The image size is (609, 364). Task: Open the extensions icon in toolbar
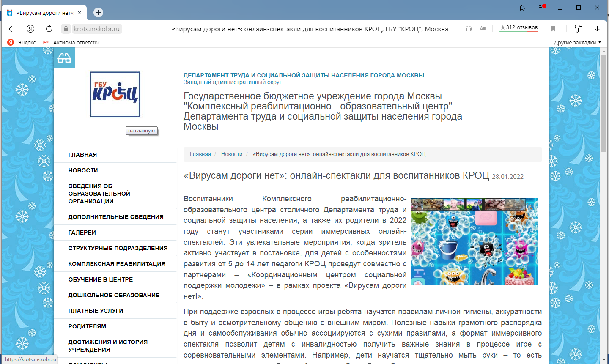[579, 29]
